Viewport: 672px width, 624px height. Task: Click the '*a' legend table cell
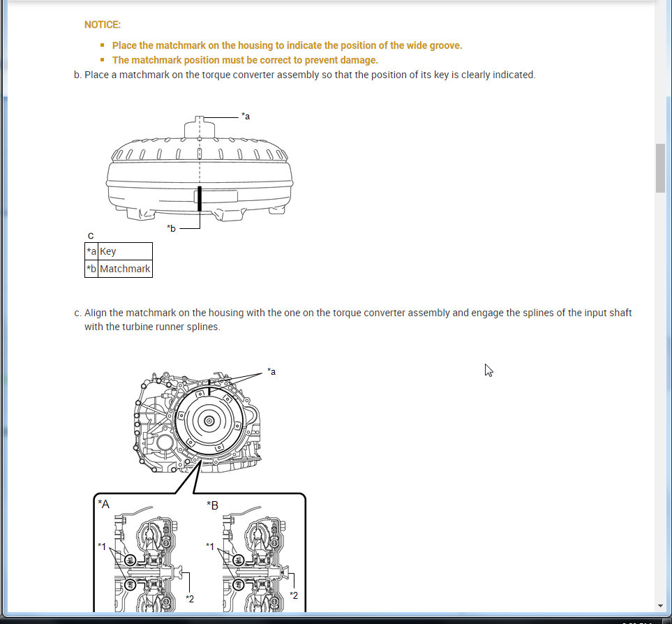tap(91, 251)
